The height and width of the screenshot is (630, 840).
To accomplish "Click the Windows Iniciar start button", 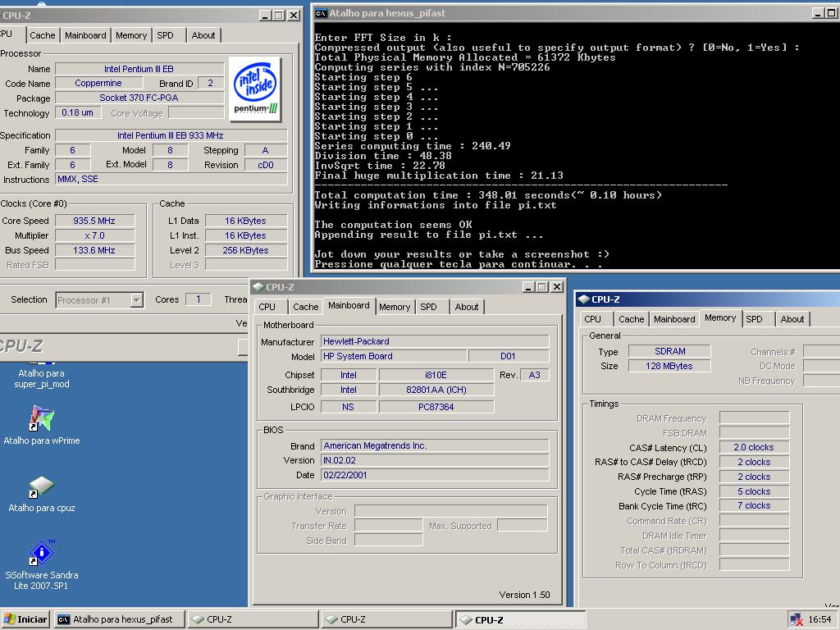I will tap(25, 619).
